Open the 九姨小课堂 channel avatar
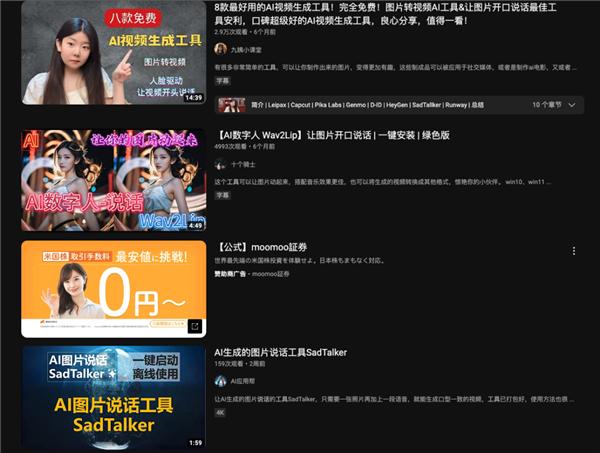This screenshot has height=453, width=600. point(220,49)
